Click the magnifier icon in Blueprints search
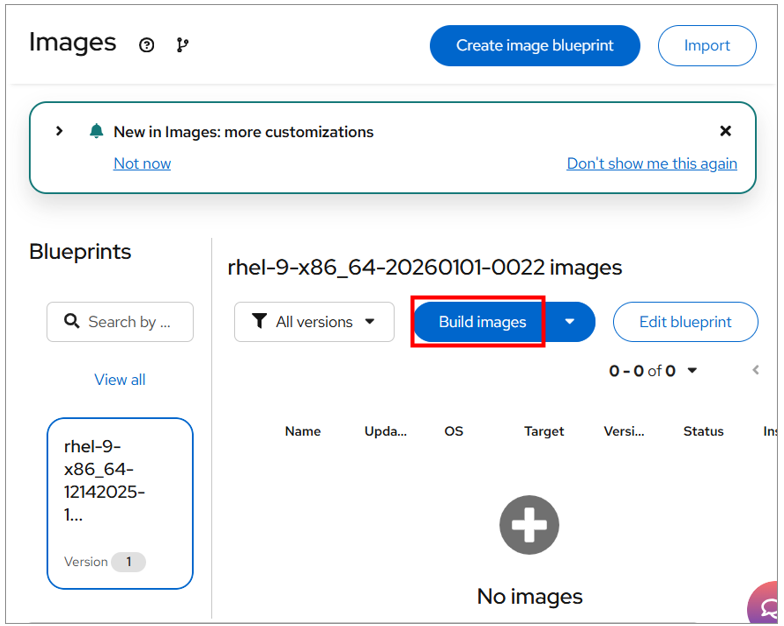The height and width of the screenshot is (626, 784). (x=72, y=322)
